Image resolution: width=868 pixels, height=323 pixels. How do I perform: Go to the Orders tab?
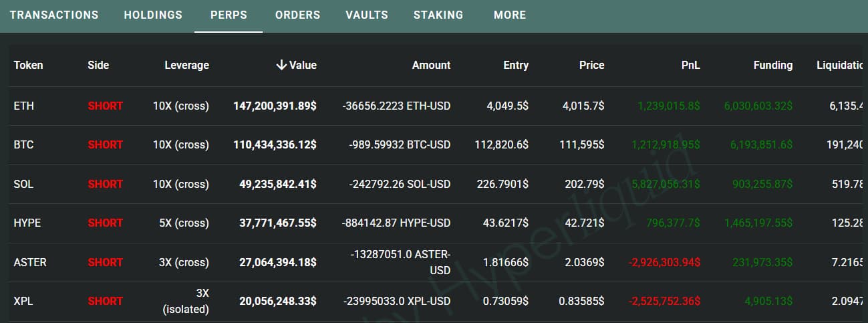pos(297,15)
